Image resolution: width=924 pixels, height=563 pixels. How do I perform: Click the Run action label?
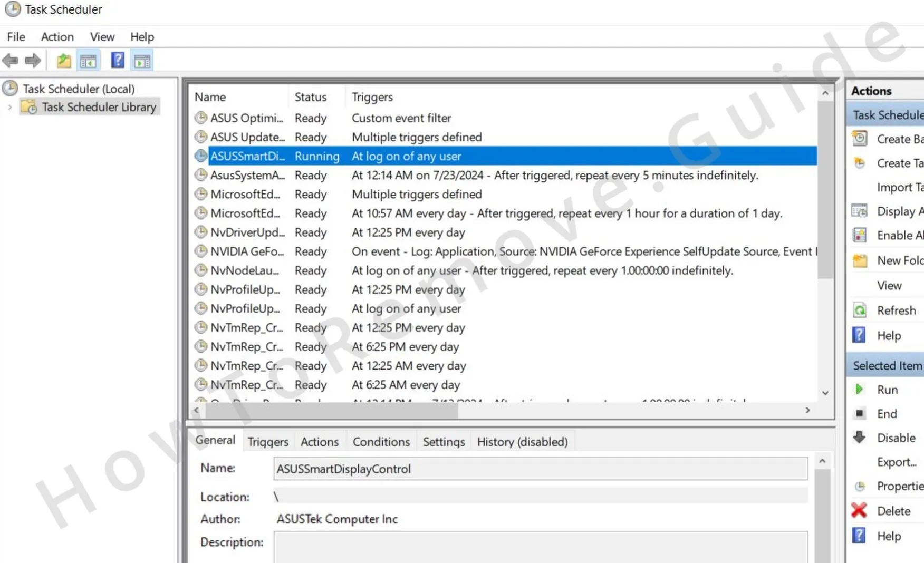click(x=887, y=390)
